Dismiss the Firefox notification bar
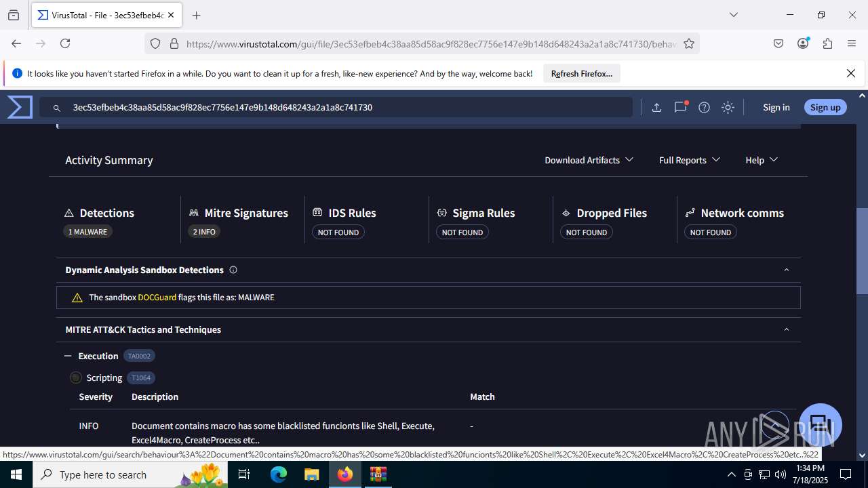This screenshot has width=868, height=488. click(851, 73)
